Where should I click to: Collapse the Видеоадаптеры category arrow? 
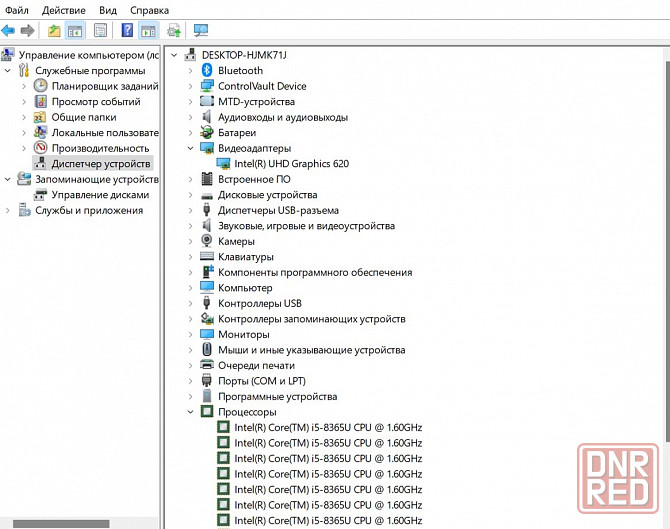[191, 148]
